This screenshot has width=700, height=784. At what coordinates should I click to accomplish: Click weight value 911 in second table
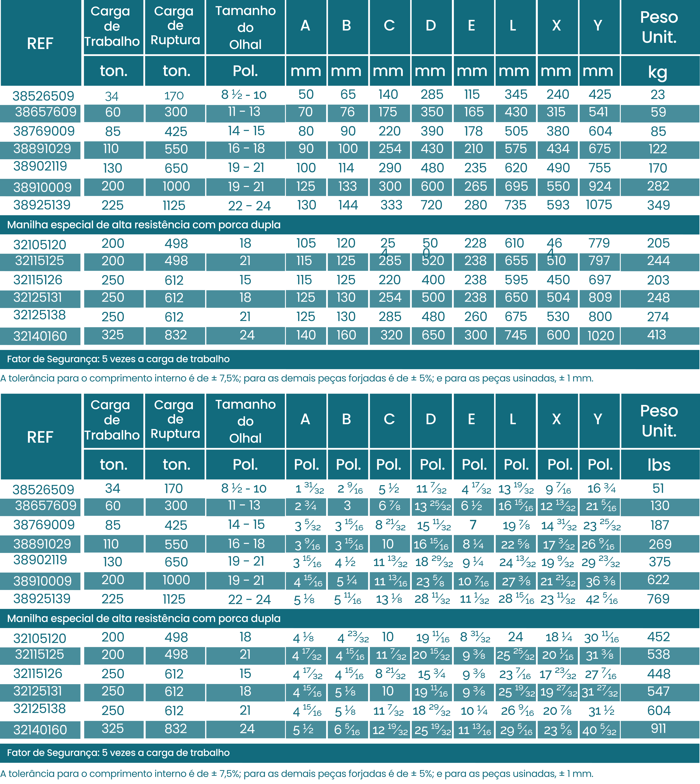click(x=658, y=729)
